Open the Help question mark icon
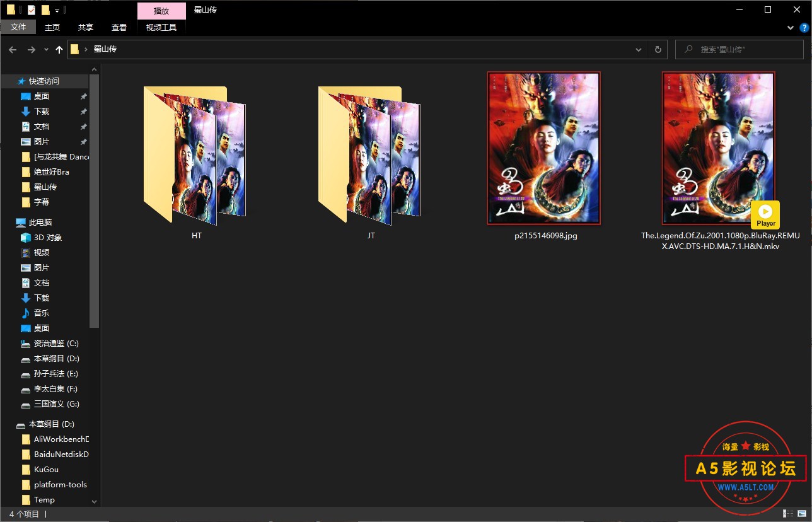The height and width of the screenshot is (522, 812). [804, 28]
